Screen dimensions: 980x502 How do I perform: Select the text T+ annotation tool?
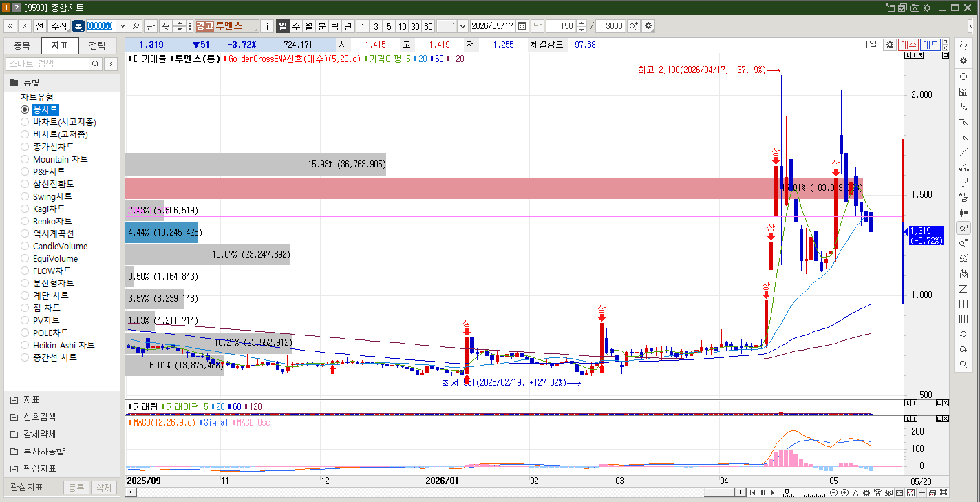click(x=963, y=183)
